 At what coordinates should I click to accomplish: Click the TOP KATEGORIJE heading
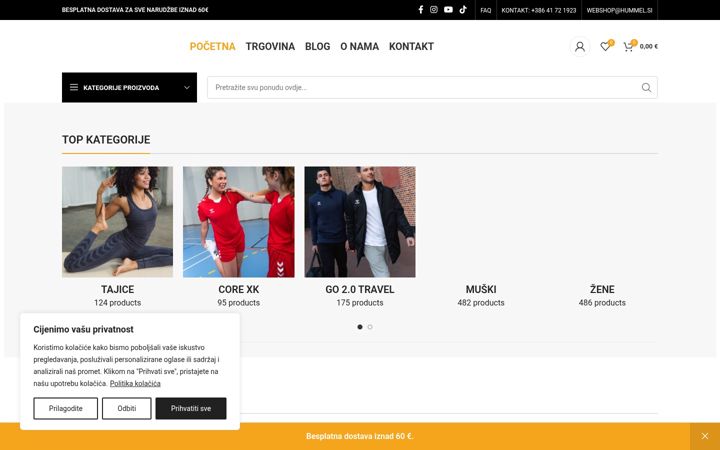click(106, 140)
